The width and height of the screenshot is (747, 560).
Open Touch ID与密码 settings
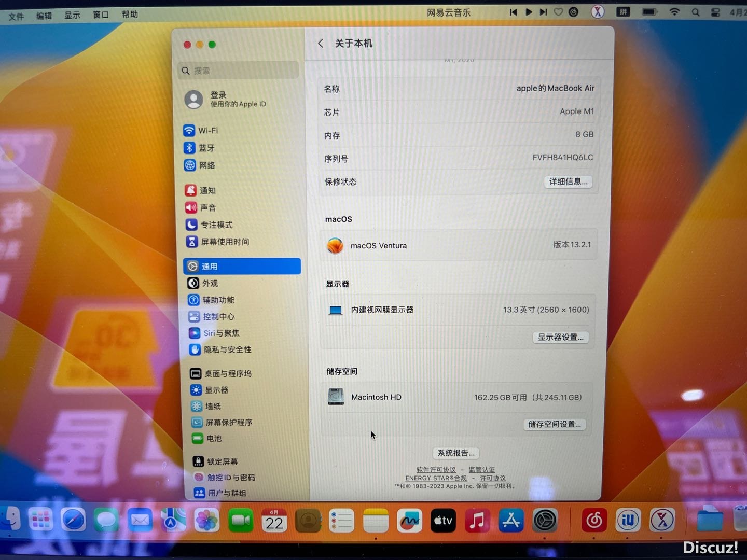tap(224, 477)
